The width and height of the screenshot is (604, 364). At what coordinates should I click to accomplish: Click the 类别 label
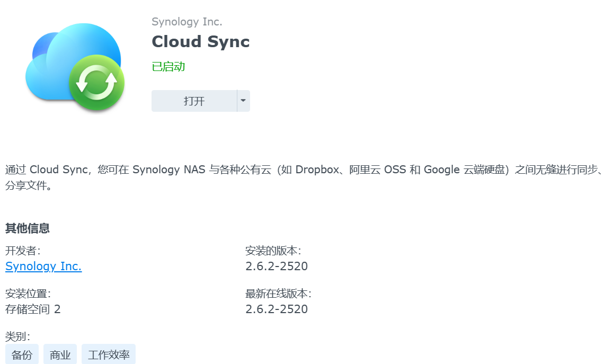pyautogui.click(x=17, y=336)
